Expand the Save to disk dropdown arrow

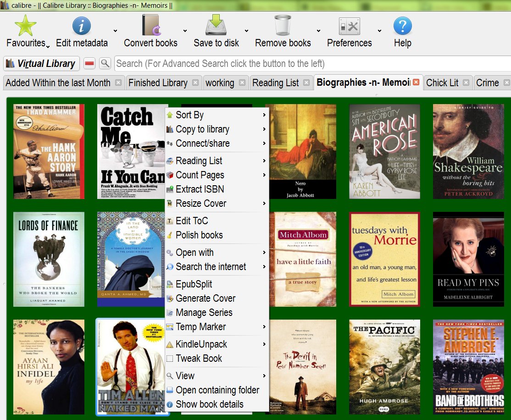[x=246, y=31]
